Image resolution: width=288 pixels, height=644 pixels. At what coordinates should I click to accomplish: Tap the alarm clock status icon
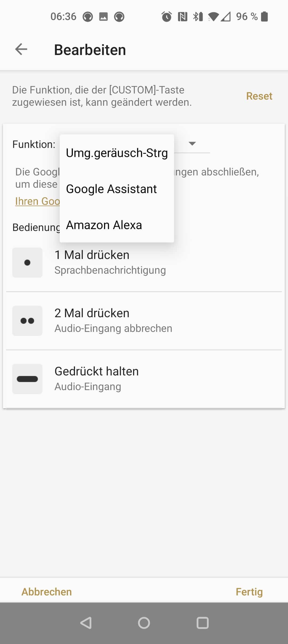tap(167, 17)
